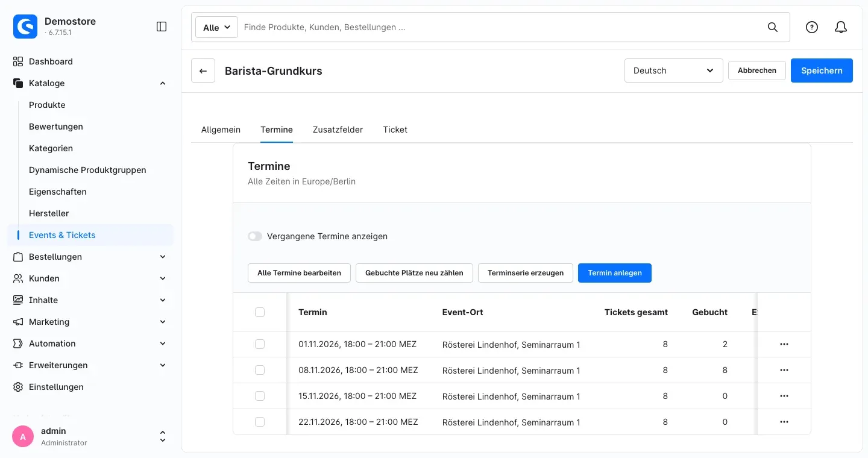Click the Erweiterungen plug icon

[x=18, y=365]
